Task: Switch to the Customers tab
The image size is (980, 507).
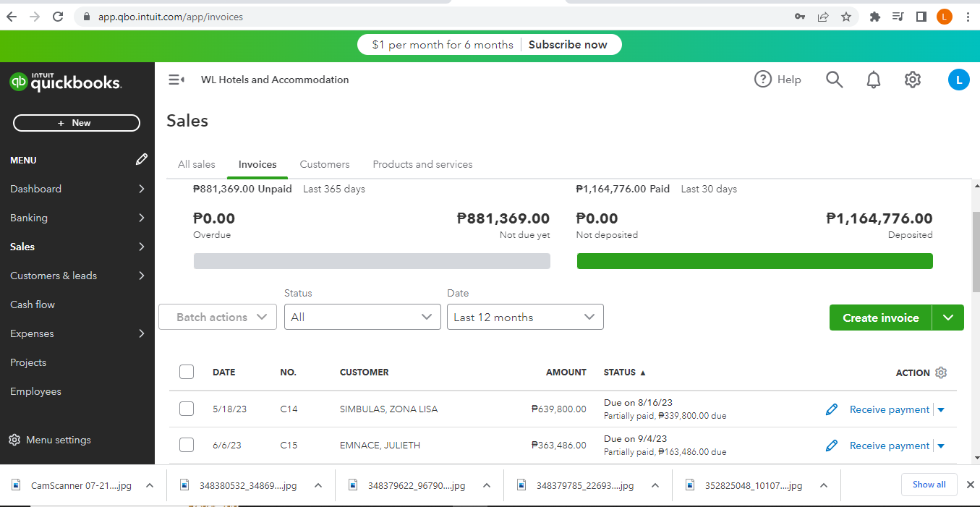Action: [325, 164]
